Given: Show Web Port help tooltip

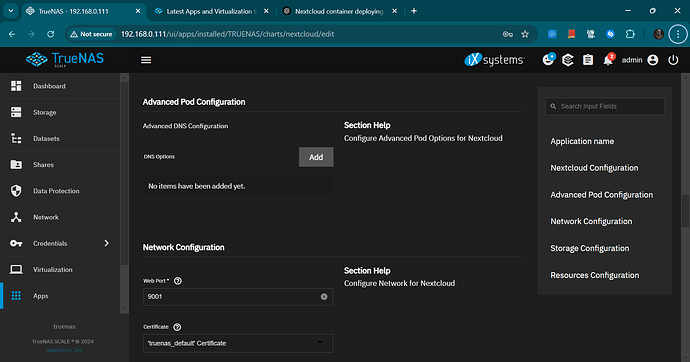Looking at the screenshot, I should 178,281.
